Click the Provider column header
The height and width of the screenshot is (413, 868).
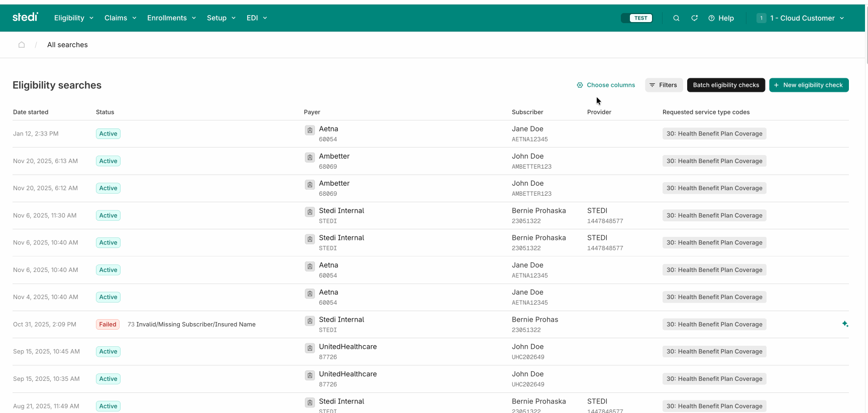tap(599, 112)
